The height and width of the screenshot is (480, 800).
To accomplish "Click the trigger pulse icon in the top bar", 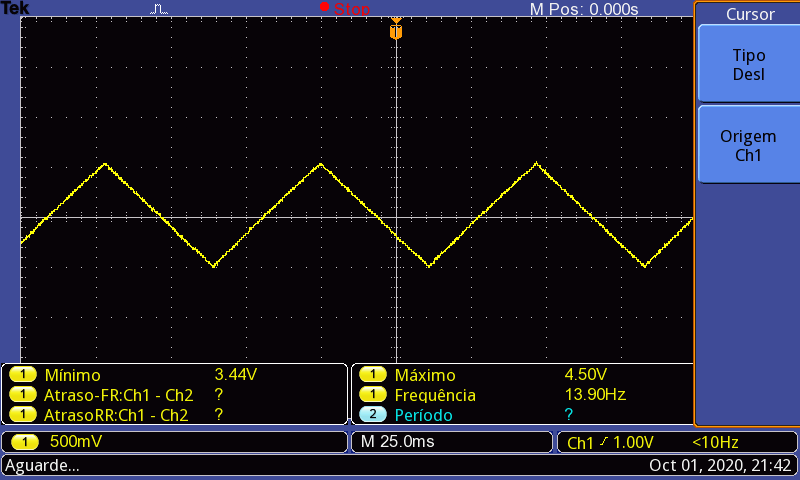I will tap(159, 9).
